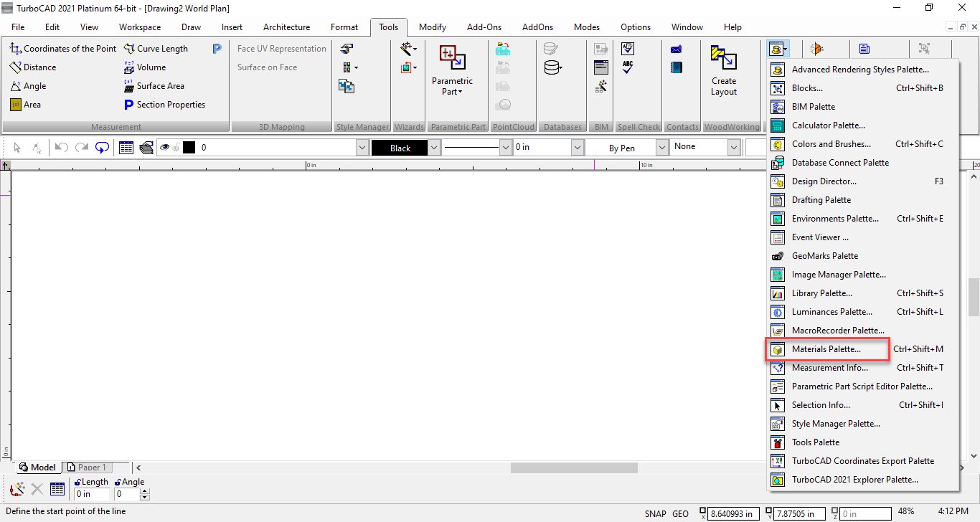Expand the layer dropdown showing 0
Screen dimensions: 980x522
pyautogui.click(x=362, y=148)
